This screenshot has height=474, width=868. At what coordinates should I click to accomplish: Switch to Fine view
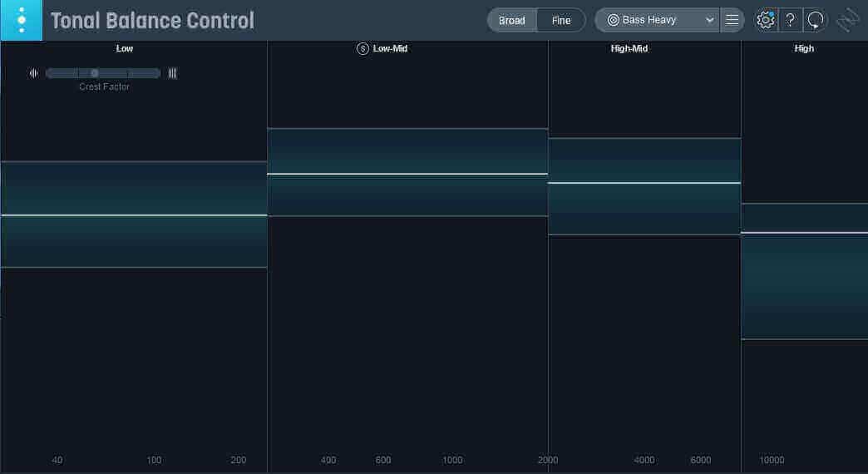560,21
